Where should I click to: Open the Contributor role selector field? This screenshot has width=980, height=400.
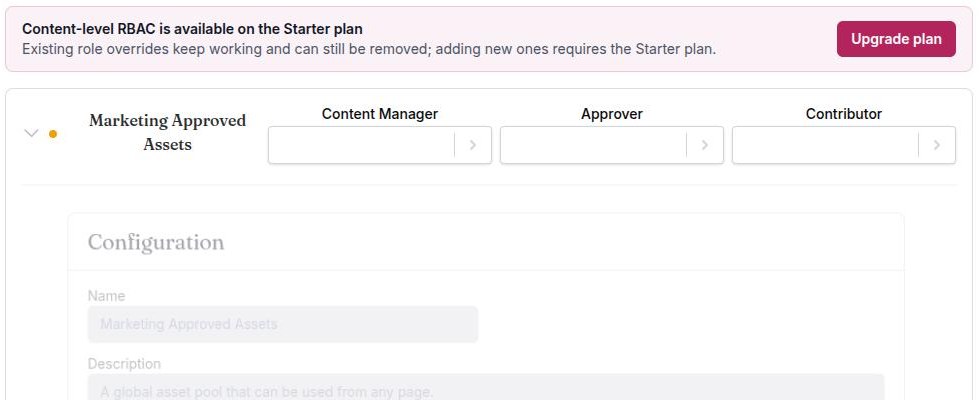(x=825, y=145)
